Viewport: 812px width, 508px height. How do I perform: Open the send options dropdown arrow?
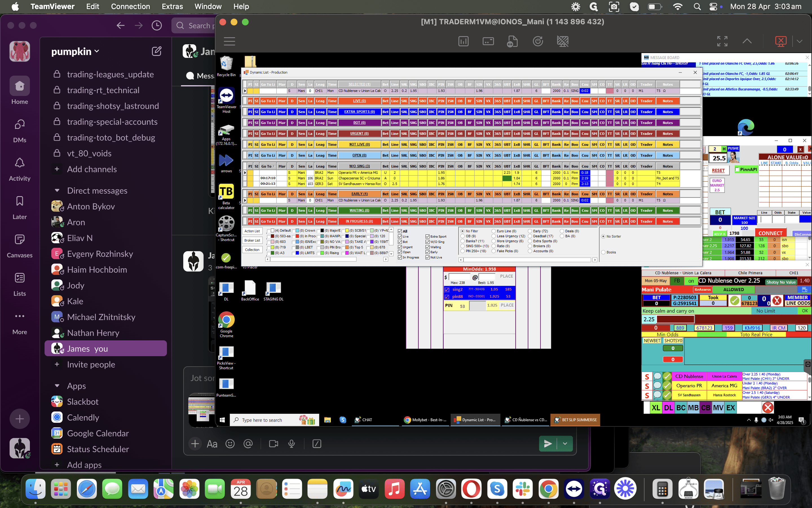[565, 444]
